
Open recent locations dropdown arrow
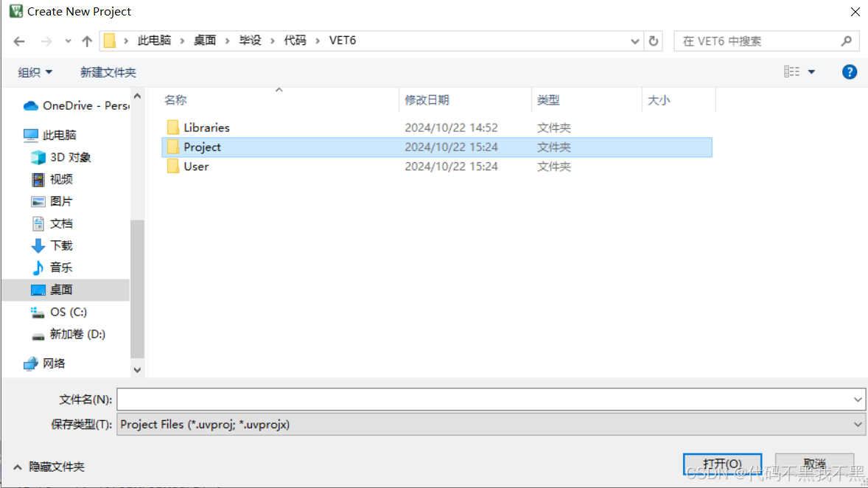pyautogui.click(x=68, y=41)
